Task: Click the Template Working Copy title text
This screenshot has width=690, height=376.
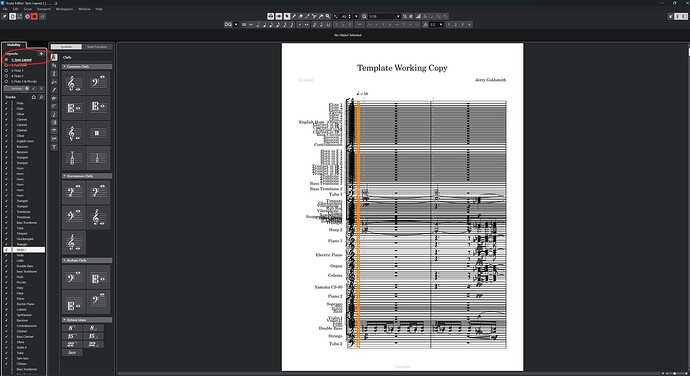Action: point(402,68)
